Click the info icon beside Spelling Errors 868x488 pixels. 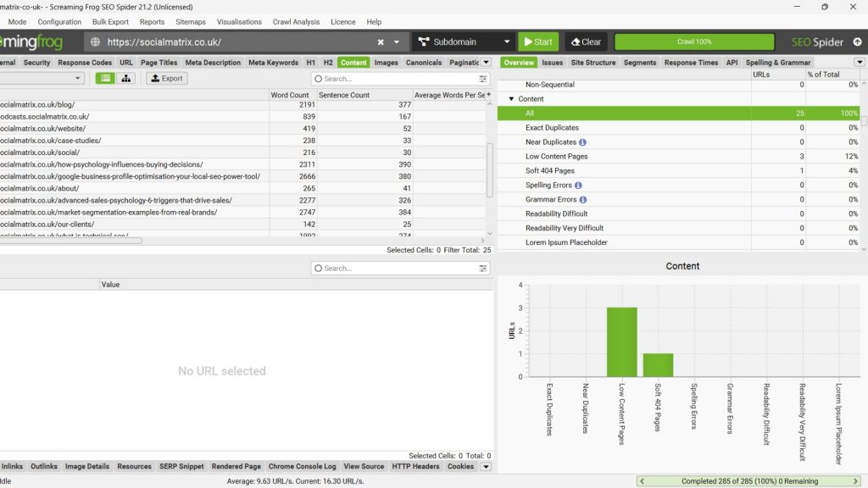point(578,186)
